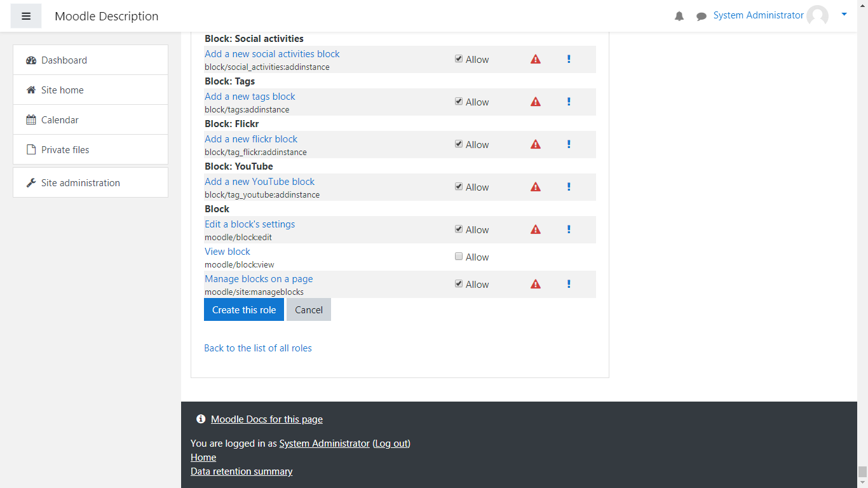Enable the Allow checkbox for View block
This screenshot has height=488, width=868.
click(x=459, y=257)
